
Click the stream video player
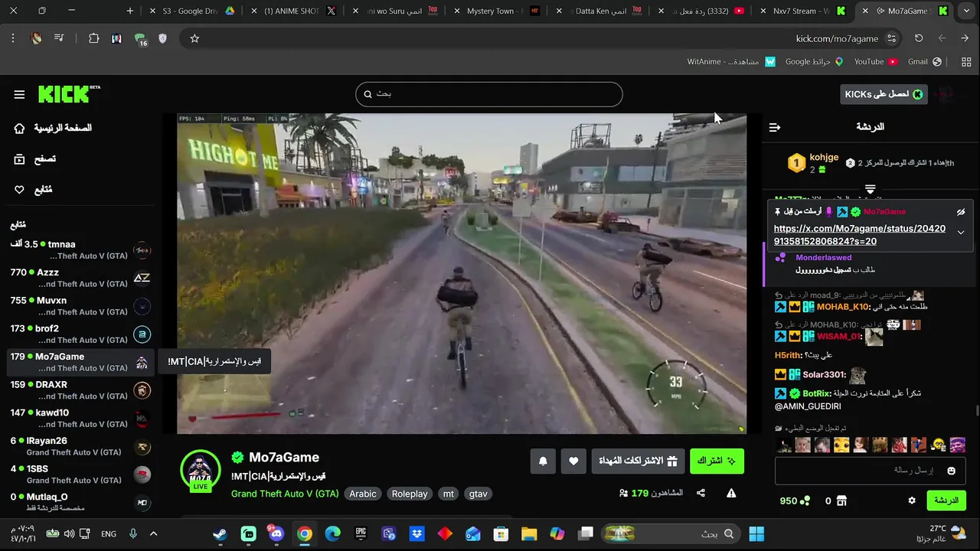click(x=462, y=273)
